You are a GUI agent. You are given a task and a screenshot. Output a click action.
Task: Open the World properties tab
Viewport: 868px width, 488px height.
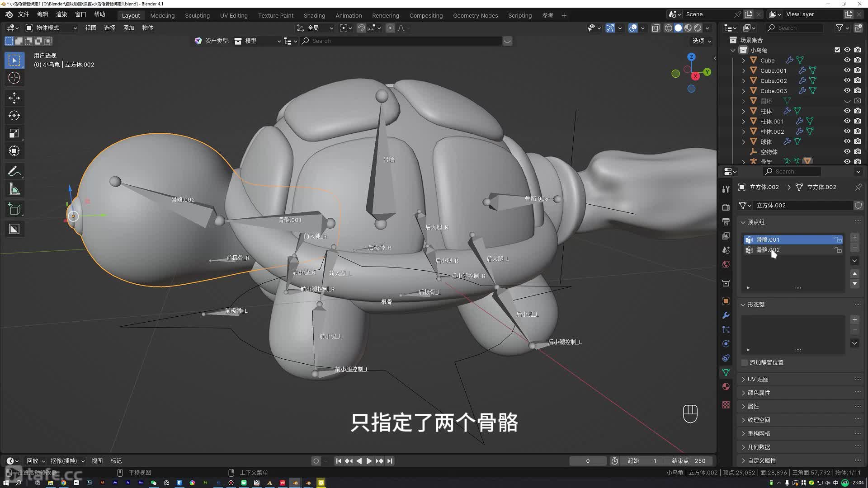[726, 264]
